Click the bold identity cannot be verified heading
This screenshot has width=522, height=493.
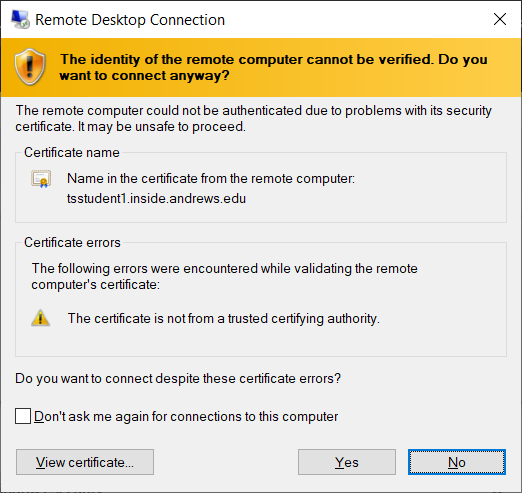(273, 67)
